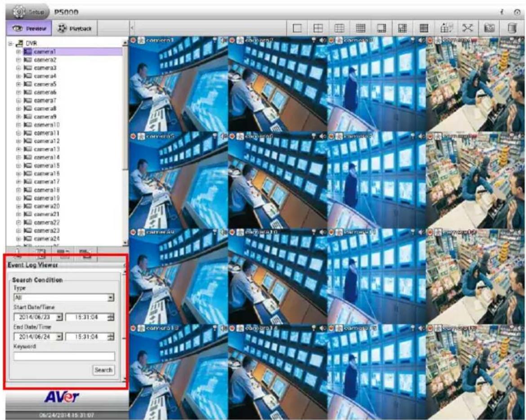Image resolution: width=526 pixels, height=420 pixels.
Task: Open Setup via the gear button
Action: pos(28,12)
